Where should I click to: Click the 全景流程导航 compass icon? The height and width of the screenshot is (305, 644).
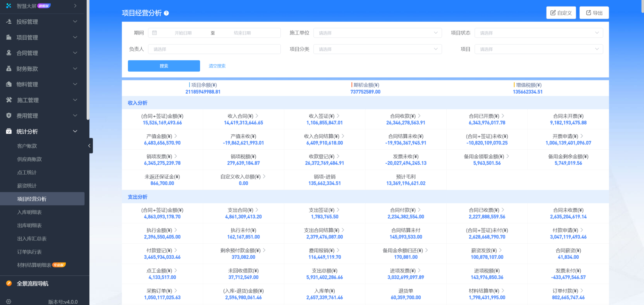tap(9, 283)
